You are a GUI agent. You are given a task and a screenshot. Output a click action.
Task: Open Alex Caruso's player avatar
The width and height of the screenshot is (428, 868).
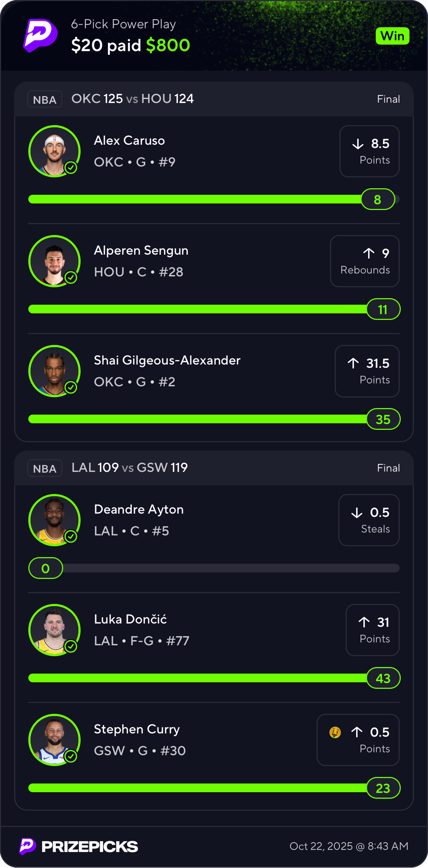[x=54, y=151]
